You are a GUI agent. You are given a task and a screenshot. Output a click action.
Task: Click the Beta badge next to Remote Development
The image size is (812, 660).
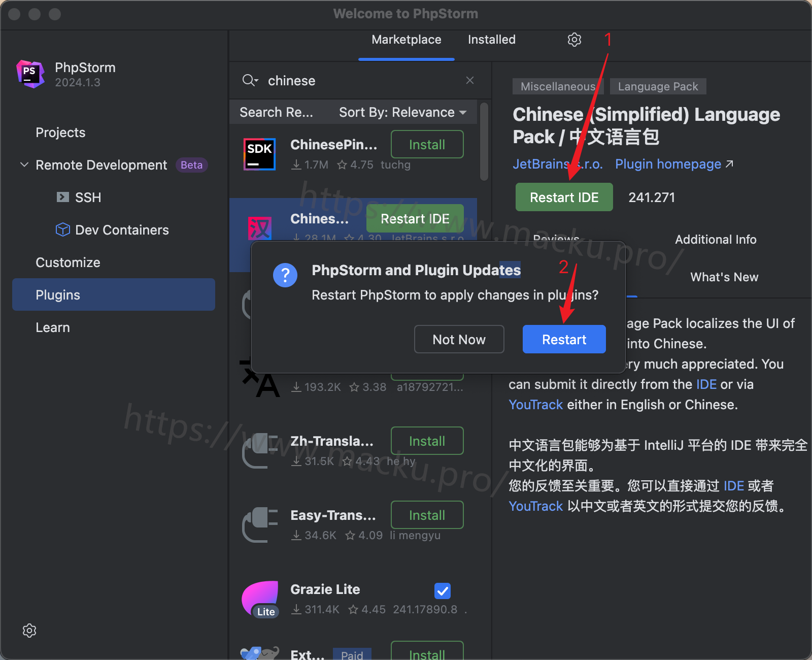click(x=191, y=165)
